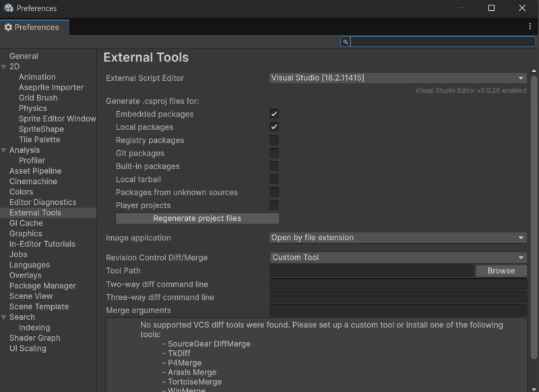Open General preferences
The height and width of the screenshot is (392, 539).
pyautogui.click(x=24, y=56)
